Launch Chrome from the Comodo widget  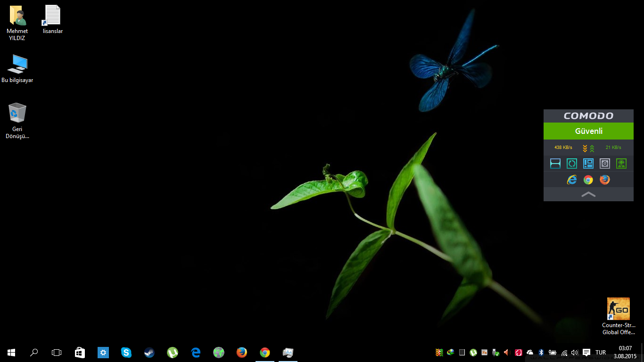pos(588,180)
